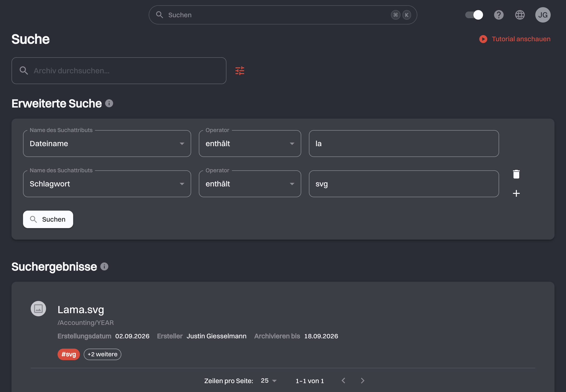This screenshot has width=566, height=392.
Task: Expand the +2 weitere tags chip
Action: click(x=102, y=354)
